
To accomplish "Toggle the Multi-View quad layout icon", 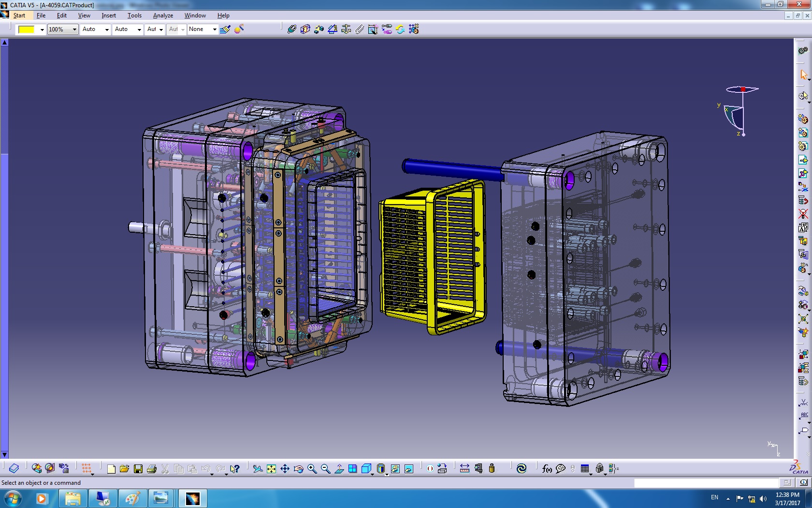I will (x=352, y=468).
